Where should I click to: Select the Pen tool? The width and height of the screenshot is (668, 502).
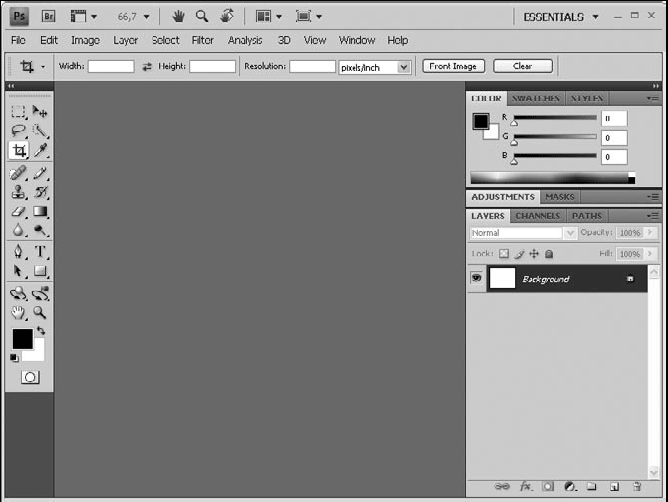point(19,252)
